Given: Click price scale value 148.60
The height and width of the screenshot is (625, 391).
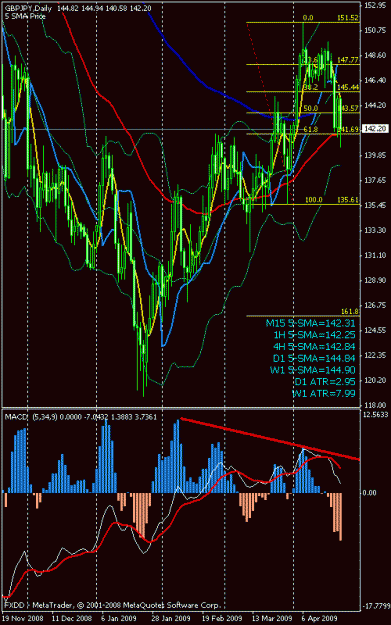Looking at the screenshot, I should click(x=375, y=55).
